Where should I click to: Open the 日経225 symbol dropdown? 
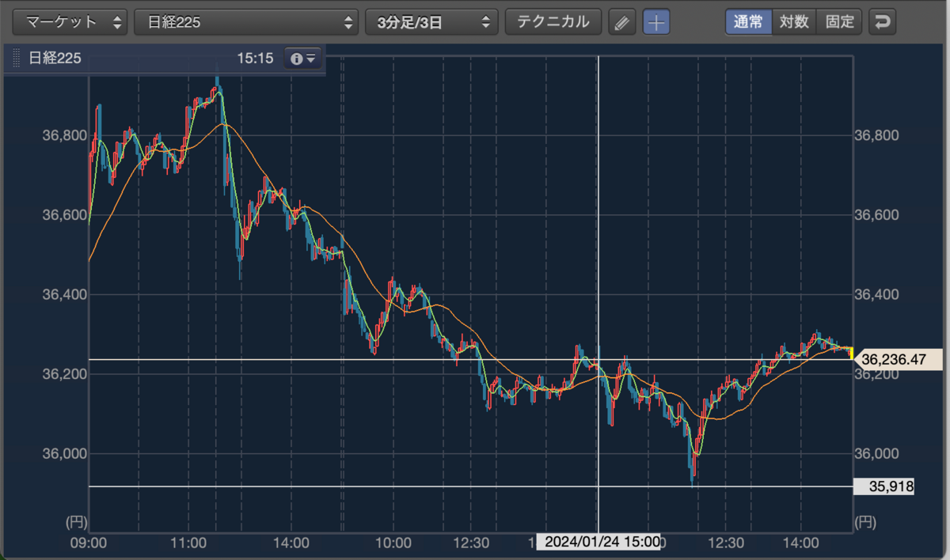tap(247, 21)
